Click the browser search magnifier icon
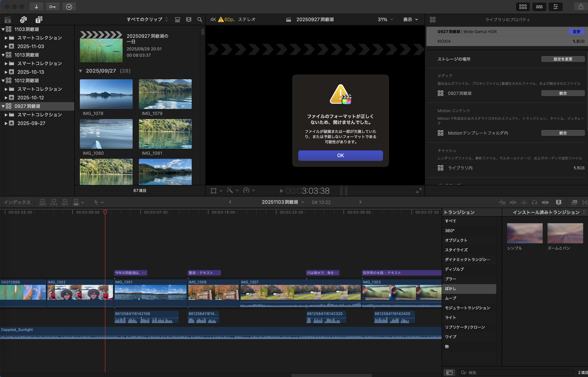Image resolution: width=588 pixels, height=377 pixels. click(199, 19)
